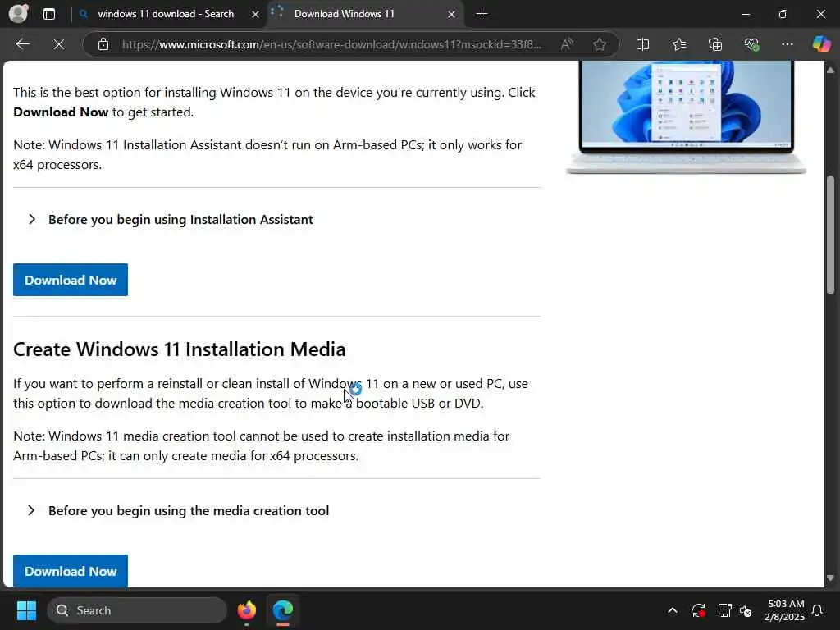Open Microsoft Edge taskbar icon
Viewport: 840px width, 630px height.
coord(283,610)
